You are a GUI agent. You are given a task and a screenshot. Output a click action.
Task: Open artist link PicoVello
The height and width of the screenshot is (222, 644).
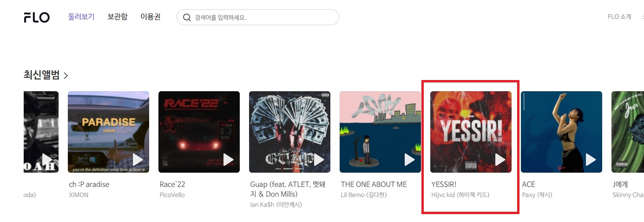pos(172,195)
